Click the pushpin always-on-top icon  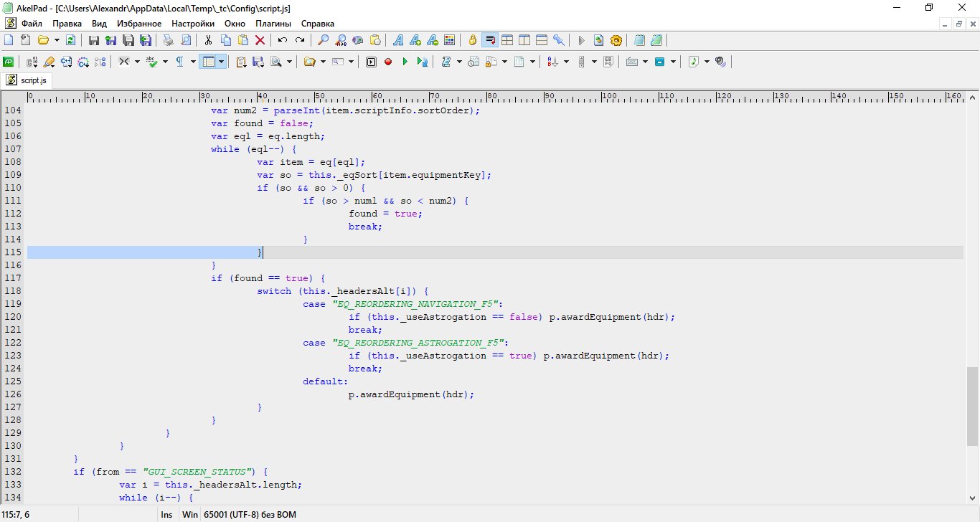pyautogui.click(x=559, y=40)
